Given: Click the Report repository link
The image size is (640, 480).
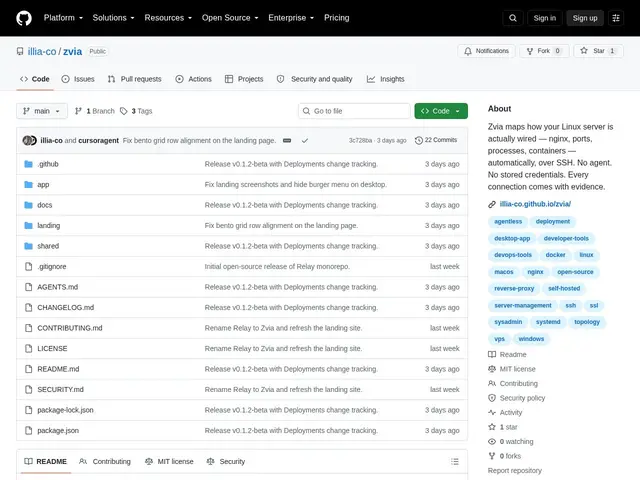Looking at the screenshot, I should (515, 471).
